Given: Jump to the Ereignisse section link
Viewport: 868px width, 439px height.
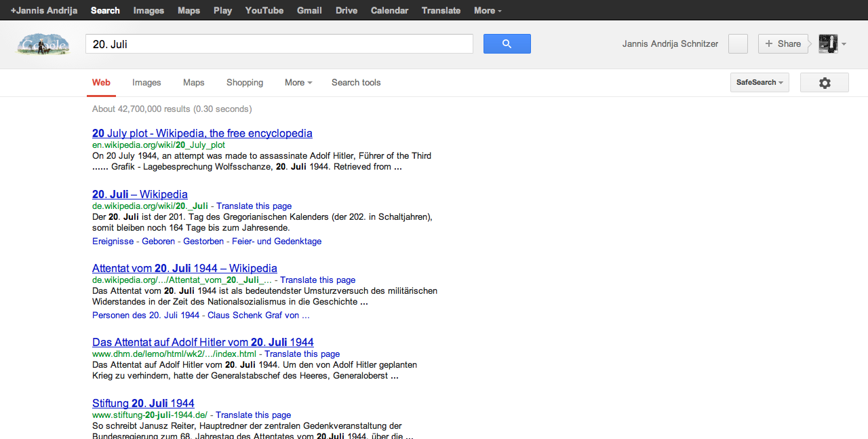Looking at the screenshot, I should point(114,242).
